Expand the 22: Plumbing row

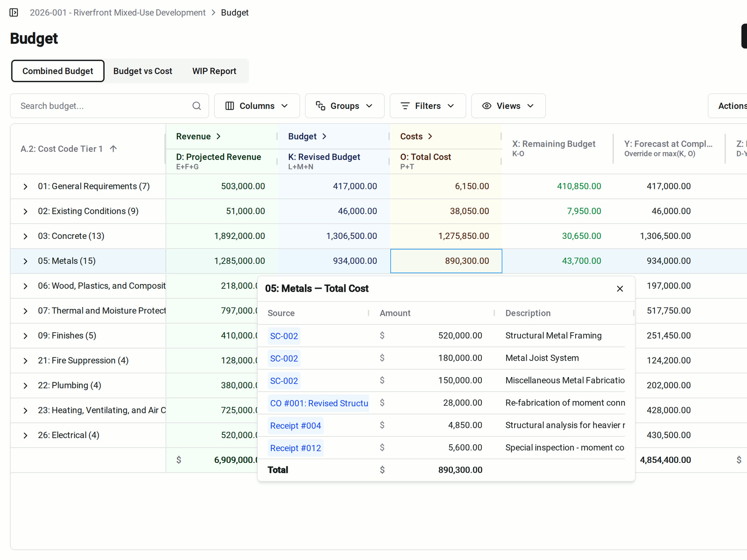point(25,386)
